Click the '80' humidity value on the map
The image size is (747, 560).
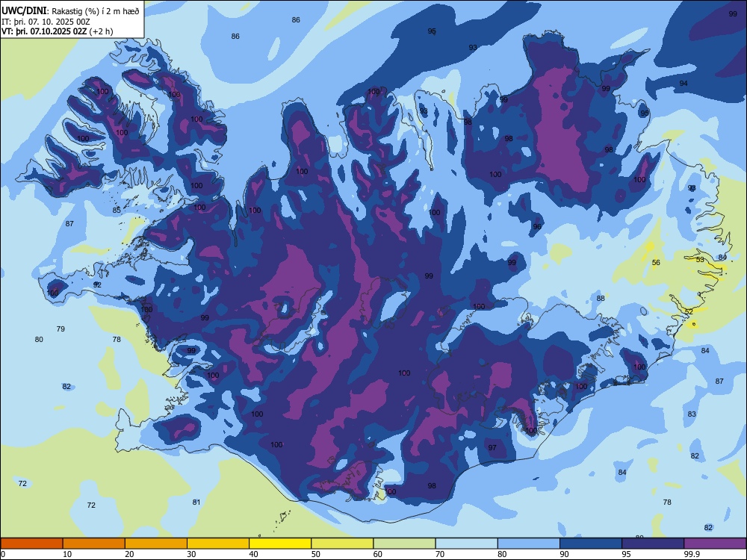[x=39, y=340]
